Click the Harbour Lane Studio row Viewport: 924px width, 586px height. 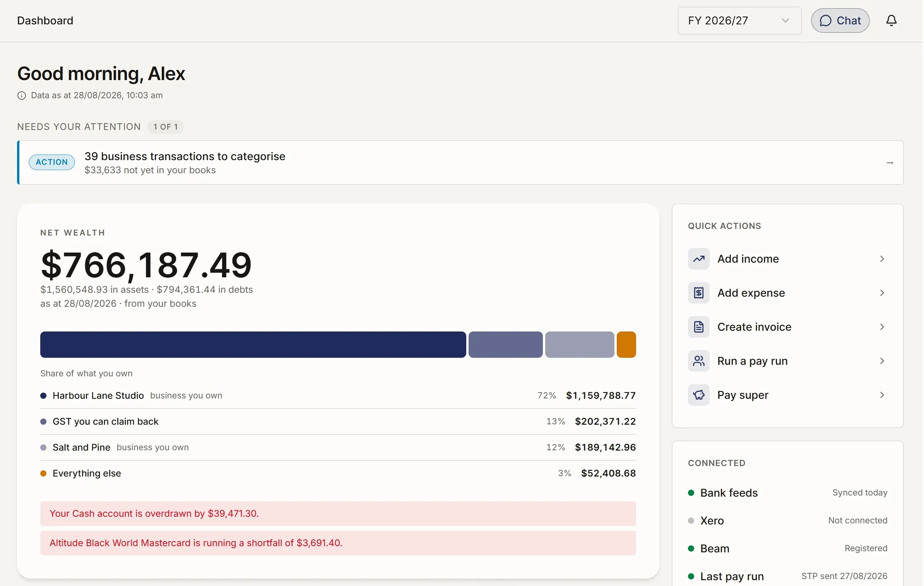coord(338,396)
